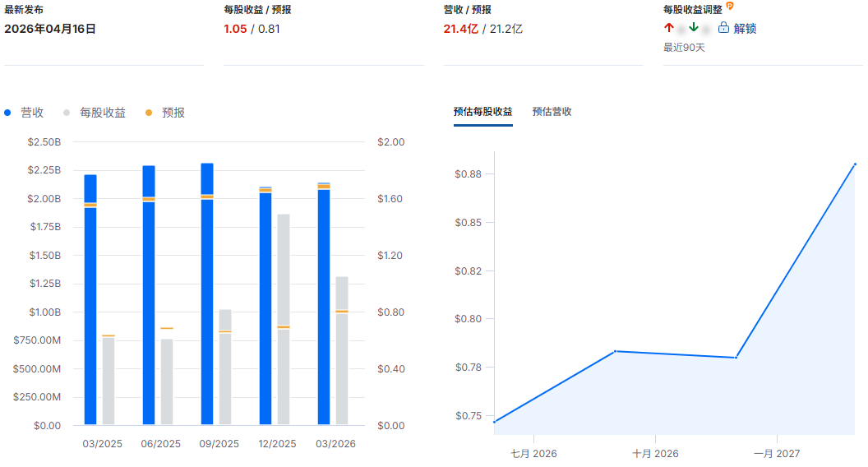
Task: Select the blue revenue bar for 09/2025
Action: (x=207, y=294)
